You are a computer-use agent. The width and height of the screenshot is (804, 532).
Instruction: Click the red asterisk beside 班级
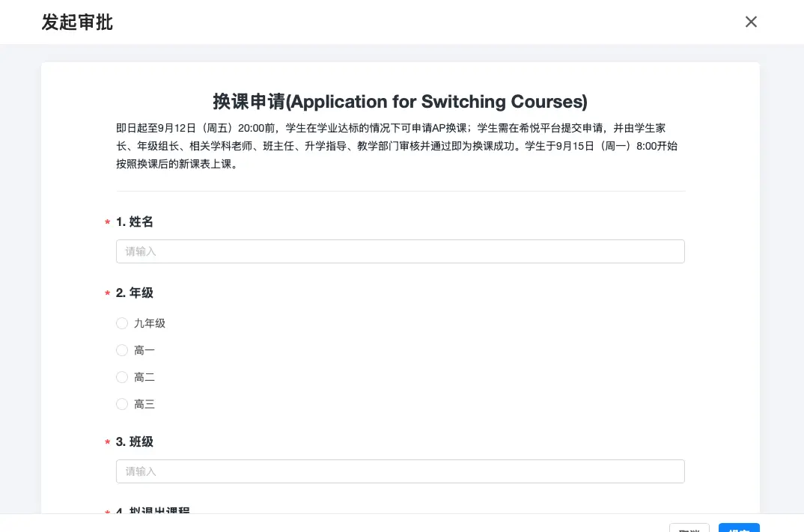(x=108, y=443)
